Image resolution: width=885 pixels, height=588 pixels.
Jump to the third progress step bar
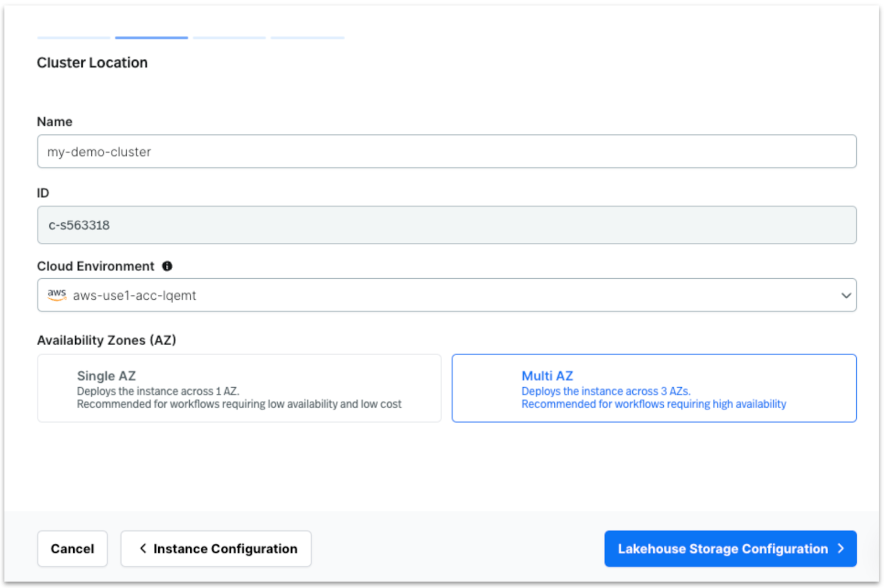click(x=229, y=38)
